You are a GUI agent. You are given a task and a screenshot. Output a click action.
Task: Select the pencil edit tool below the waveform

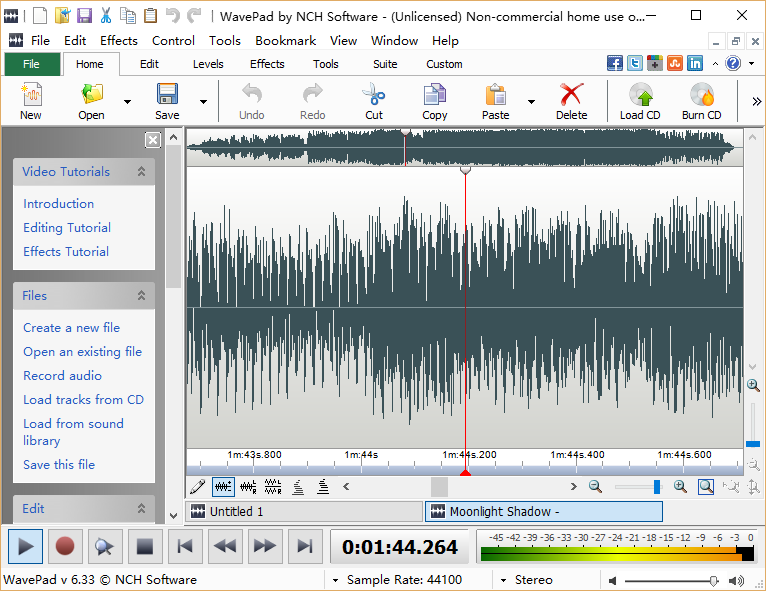pos(198,487)
